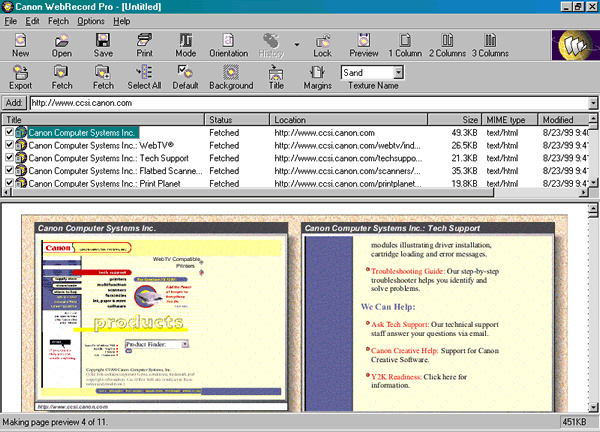This screenshot has height=432, width=600.
Task: Click the page icon of Flatbed Scanner row
Action: 21,170
